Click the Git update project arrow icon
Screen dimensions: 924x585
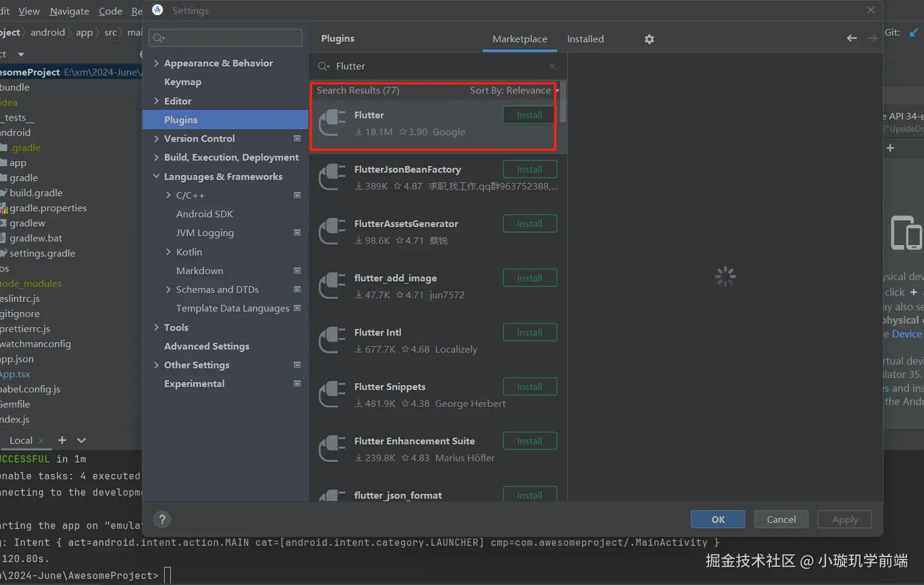point(913,33)
